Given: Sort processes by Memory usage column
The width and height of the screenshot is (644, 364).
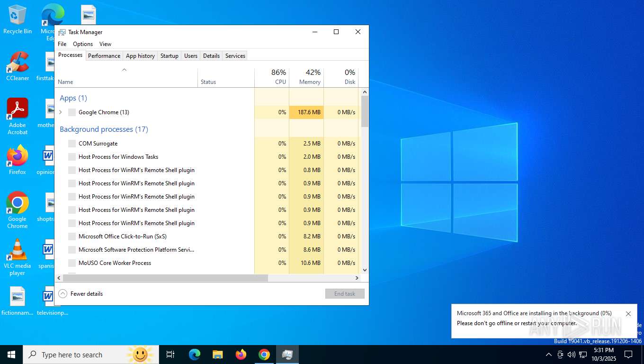Looking at the screenshot, I should (x=306, y=78).
